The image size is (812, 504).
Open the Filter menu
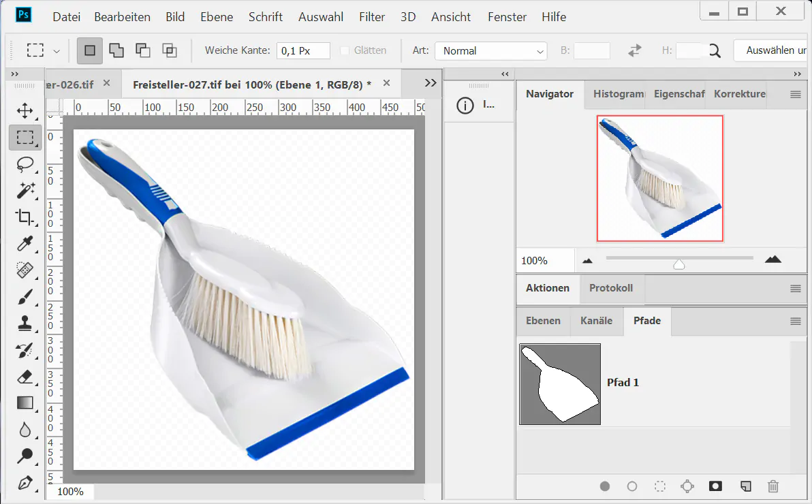click(372, 17)
